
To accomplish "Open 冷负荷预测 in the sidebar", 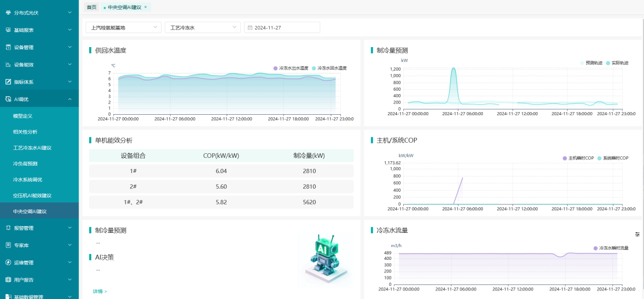I will click(x=26, y=164).
